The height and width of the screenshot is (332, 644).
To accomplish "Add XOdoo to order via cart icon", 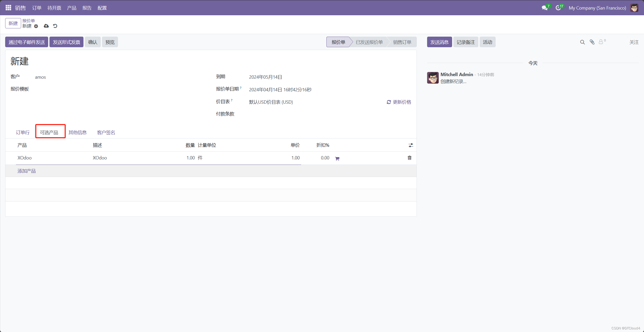I will 337,158.
